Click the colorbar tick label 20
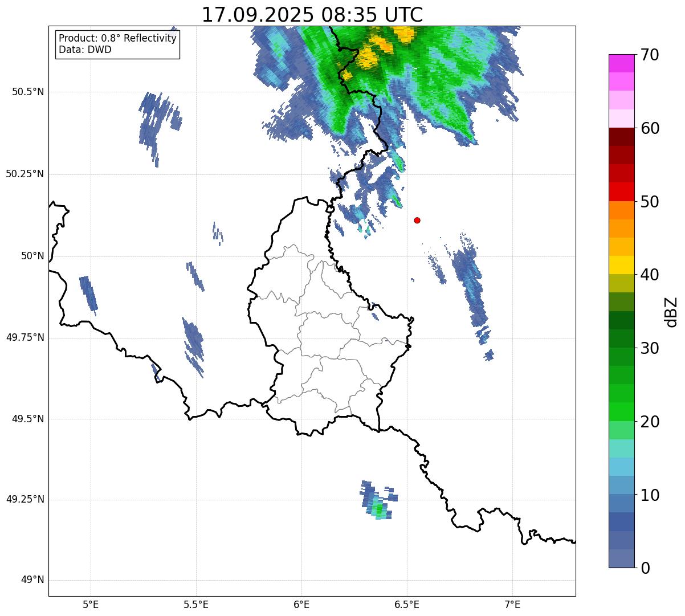The height and width of the screenshot is (616, 685). click(650, 422)
